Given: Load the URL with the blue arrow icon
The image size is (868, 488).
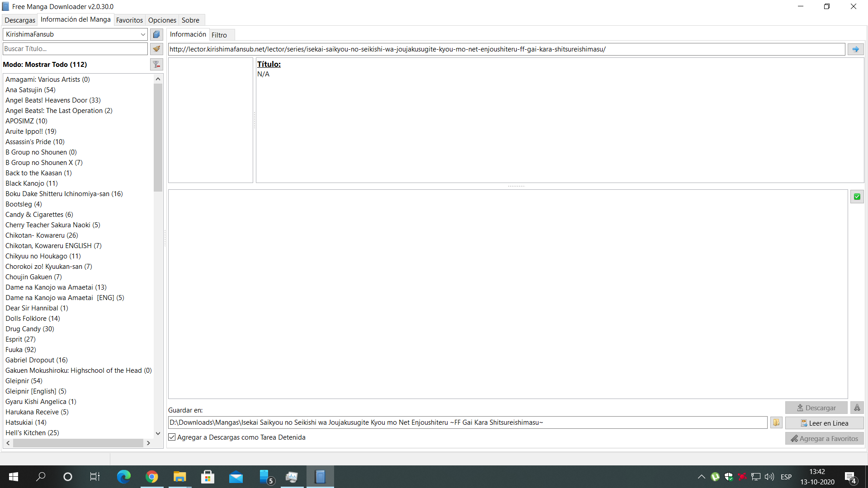Looking at the screenshot, I should pyautogui.click(x=855, y=49).
